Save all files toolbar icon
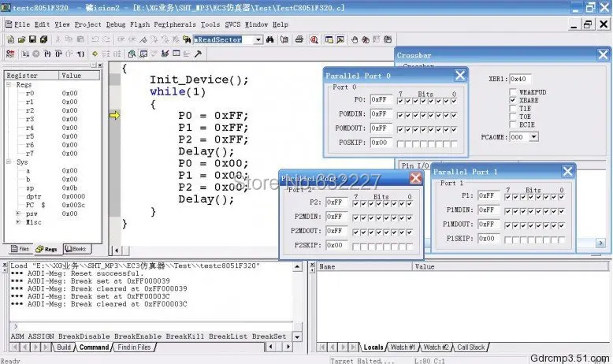Image resolution: width=613 pixels, height=364 pixels. point(43,39)
